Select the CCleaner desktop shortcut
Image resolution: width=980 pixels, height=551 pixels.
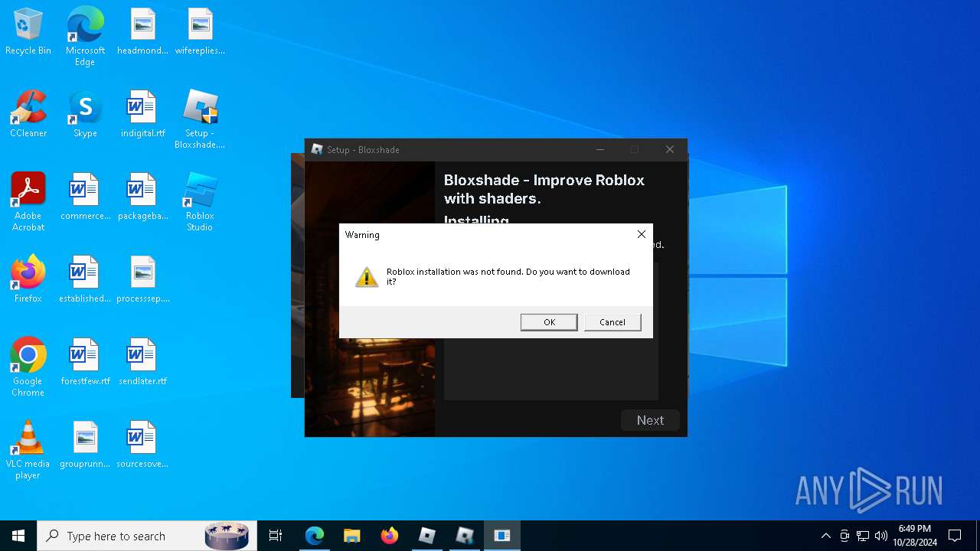click(x=28, y=115)
